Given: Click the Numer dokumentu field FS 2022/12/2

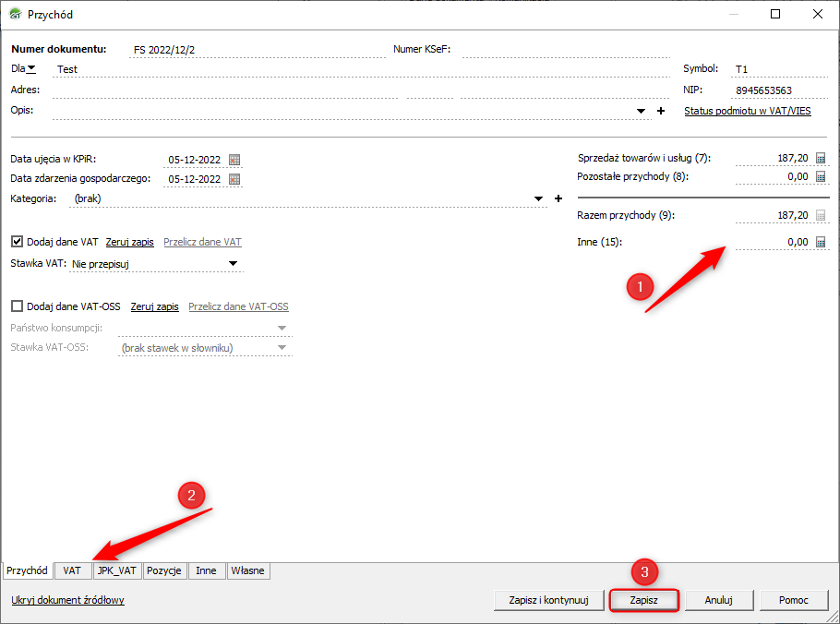Looking at the screenshot, I should click(x=258, y=50).
